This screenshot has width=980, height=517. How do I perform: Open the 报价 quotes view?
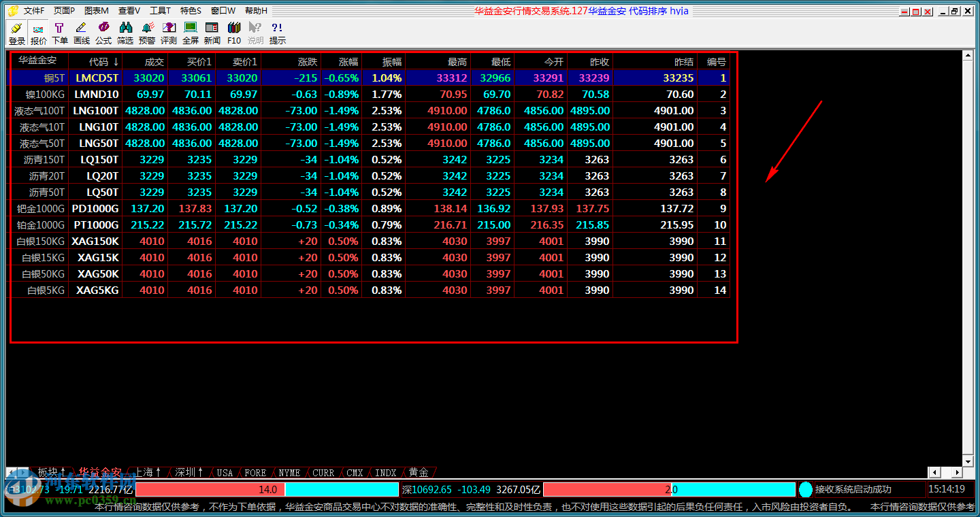[39, 33]
